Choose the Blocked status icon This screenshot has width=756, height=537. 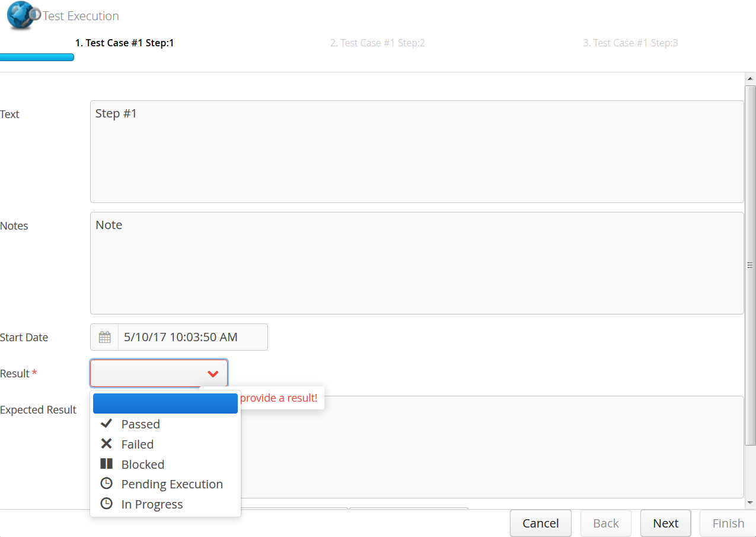tap(106, 464)
